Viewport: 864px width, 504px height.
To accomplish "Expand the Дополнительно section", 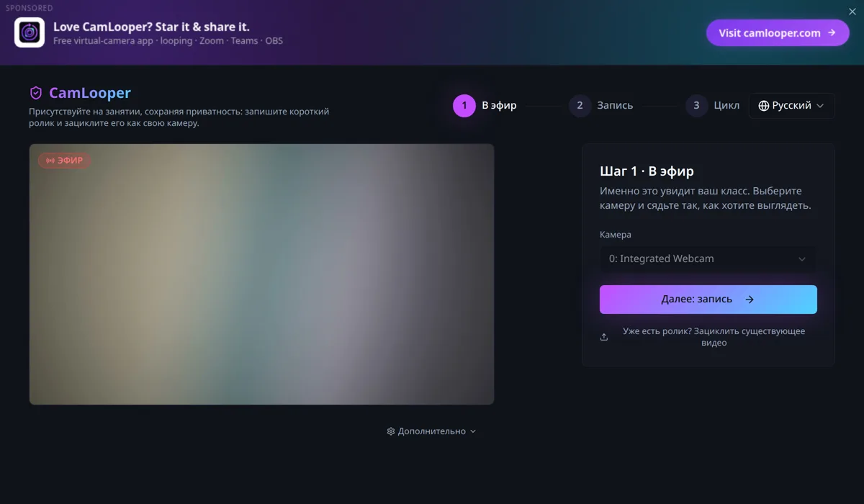I will [x=431, y=431].
